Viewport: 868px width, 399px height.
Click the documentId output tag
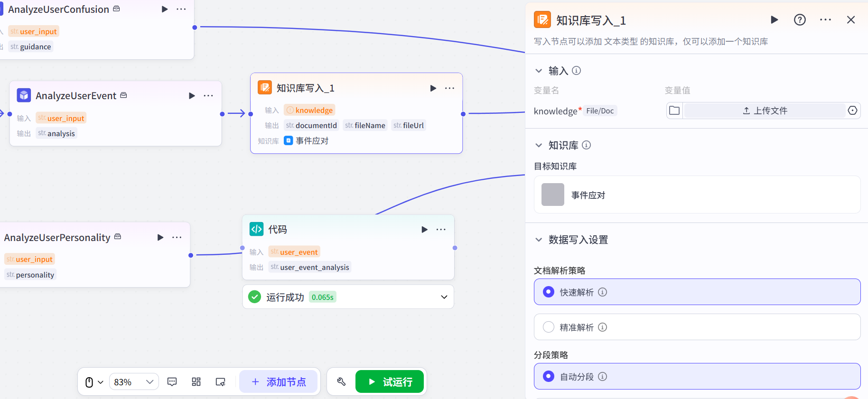coord(311,125)
